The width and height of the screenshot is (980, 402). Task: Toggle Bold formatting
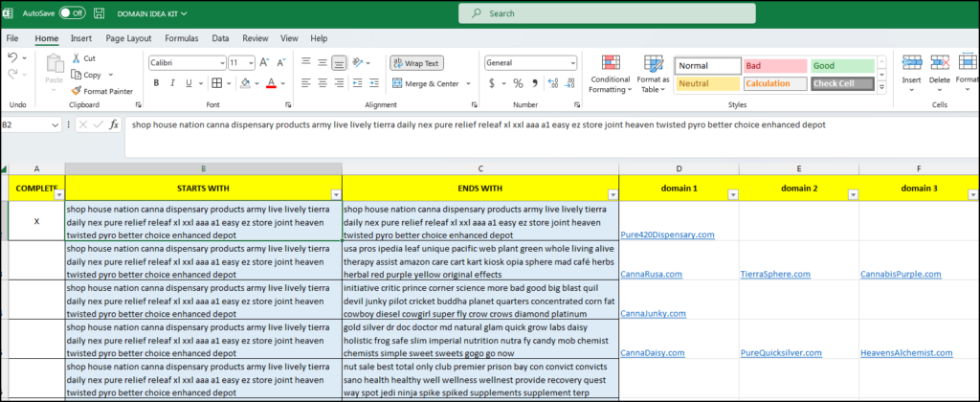[156, 83]
